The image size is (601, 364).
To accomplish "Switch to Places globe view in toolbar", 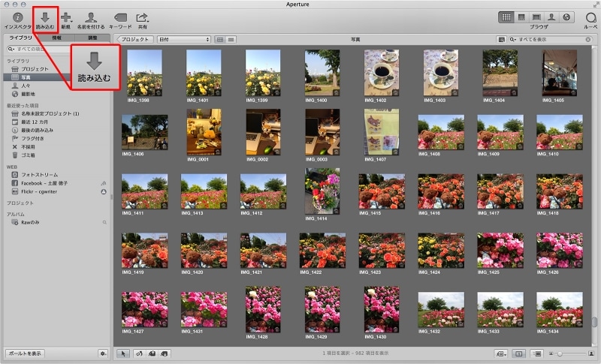I will point(567,17).
